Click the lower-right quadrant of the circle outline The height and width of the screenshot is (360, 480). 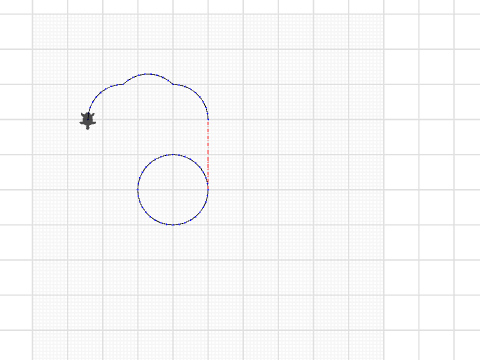click(x=198, y=215)
